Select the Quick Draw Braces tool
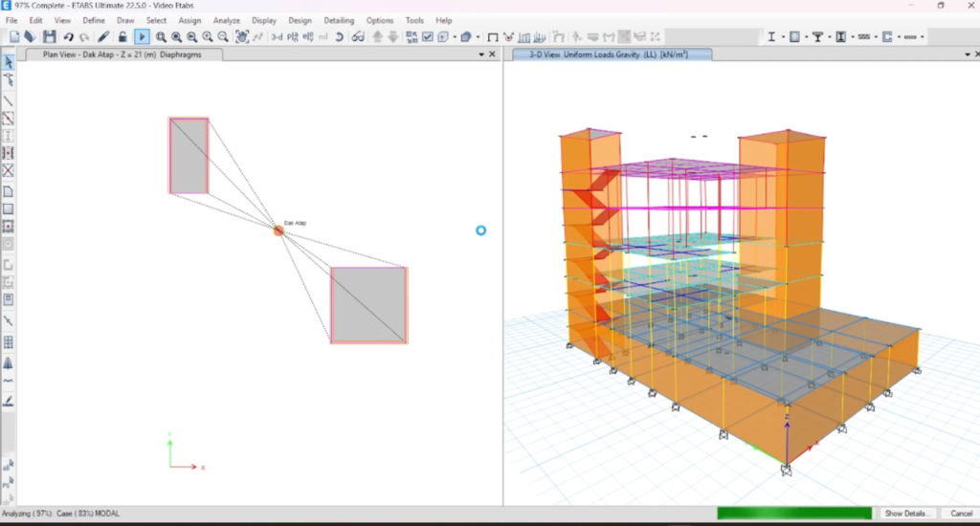Image resolution: width=980 pixels, height=526 pixels. pyautogui.click(x=8, y=170)
